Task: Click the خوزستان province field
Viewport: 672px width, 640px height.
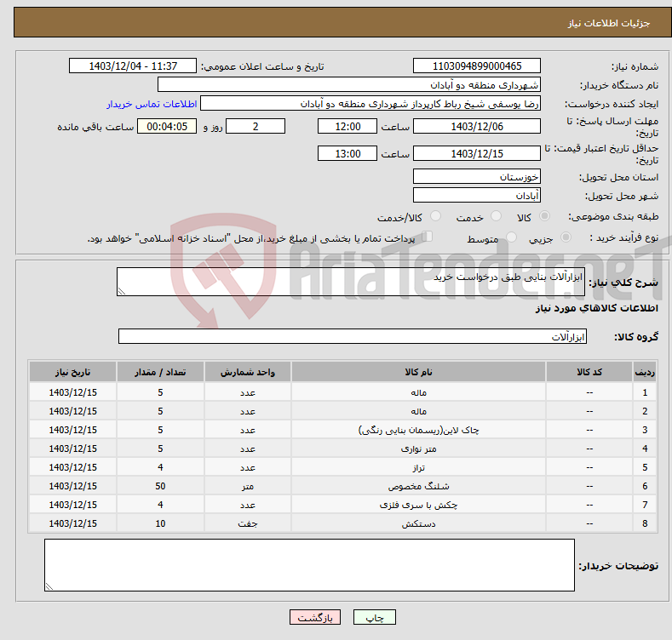Action: (477, 176)
